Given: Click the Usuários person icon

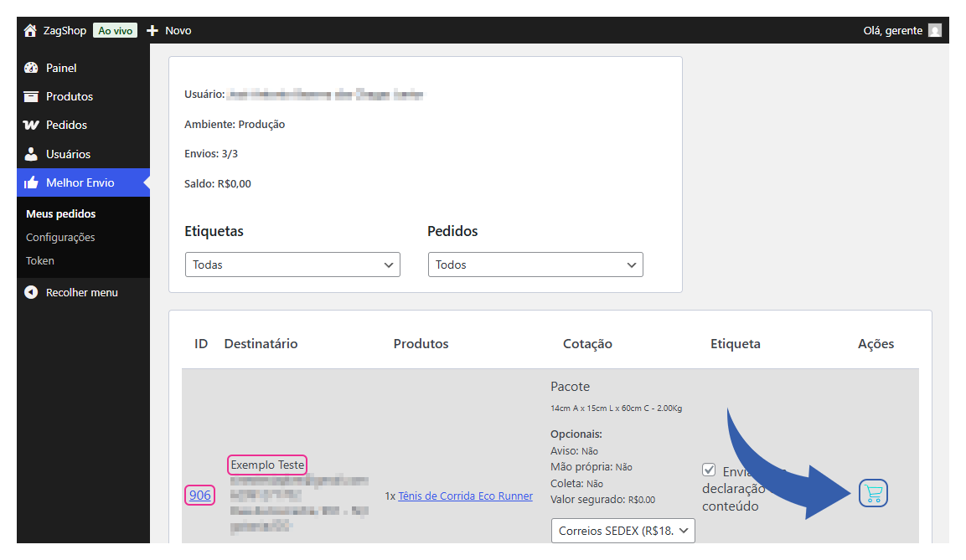Looking at the screenshot, I should pos(31,154).
